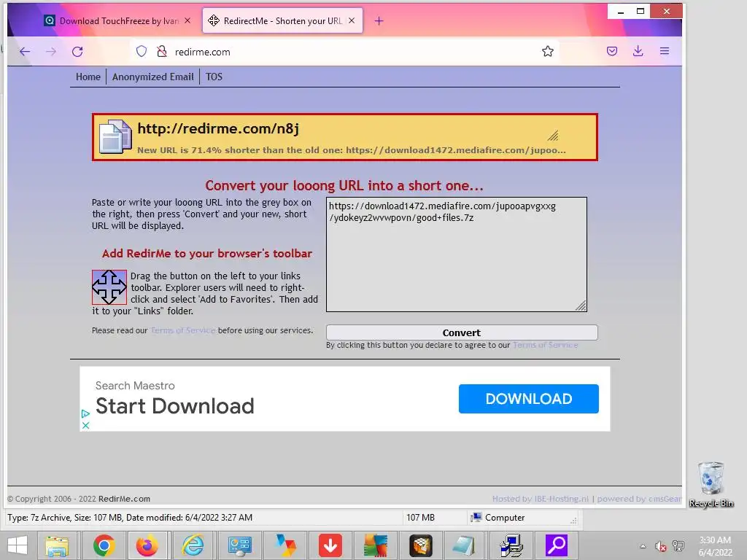This screenshot has height=560, width=747.
Task: Click the insecure connection padlock icon
Action: coord(162,52)
